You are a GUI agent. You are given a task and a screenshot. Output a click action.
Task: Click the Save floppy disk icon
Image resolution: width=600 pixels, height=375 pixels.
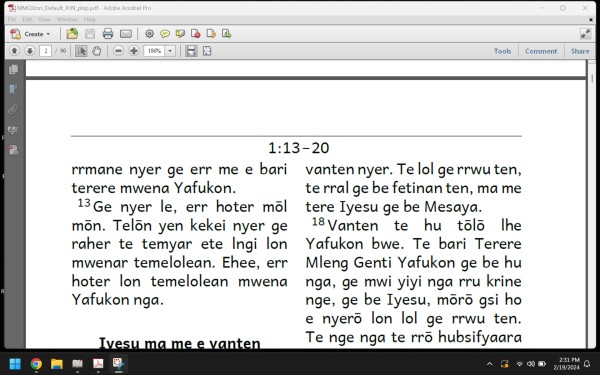coord(90,34)
